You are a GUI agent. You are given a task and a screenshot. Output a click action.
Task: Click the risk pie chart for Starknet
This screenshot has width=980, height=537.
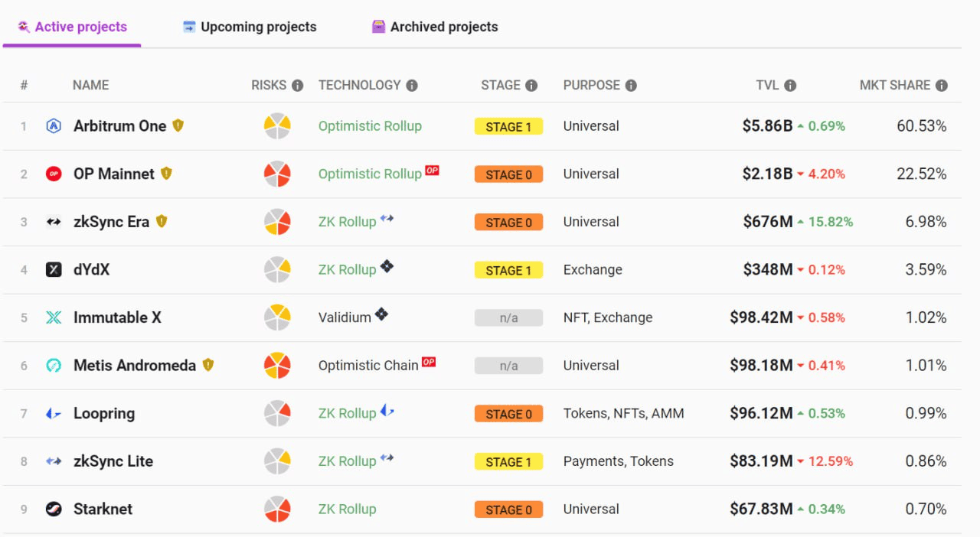(277, 509)
